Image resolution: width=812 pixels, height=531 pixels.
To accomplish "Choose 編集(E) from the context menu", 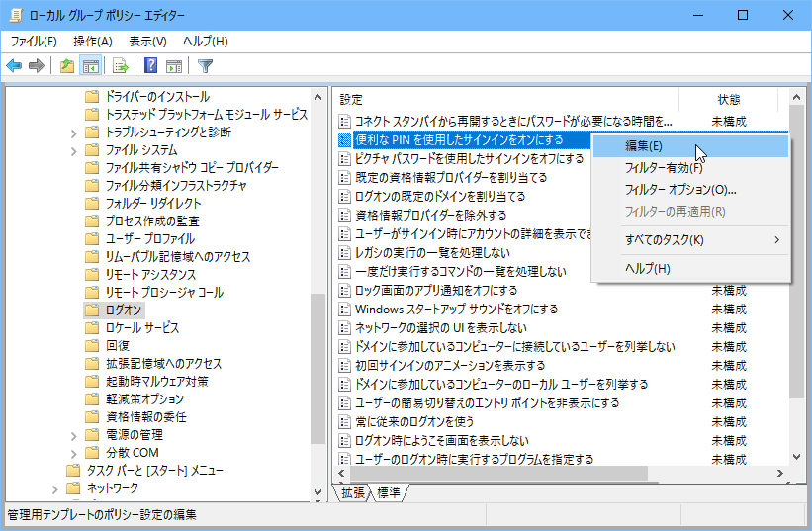I will pyautogui.click(x=690, y=146).
